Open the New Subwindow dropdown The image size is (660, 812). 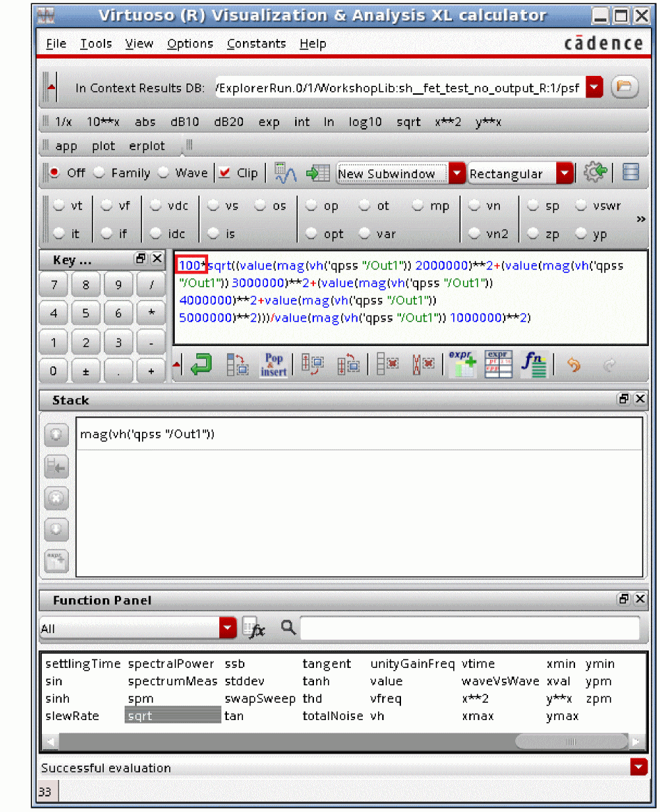457,173
